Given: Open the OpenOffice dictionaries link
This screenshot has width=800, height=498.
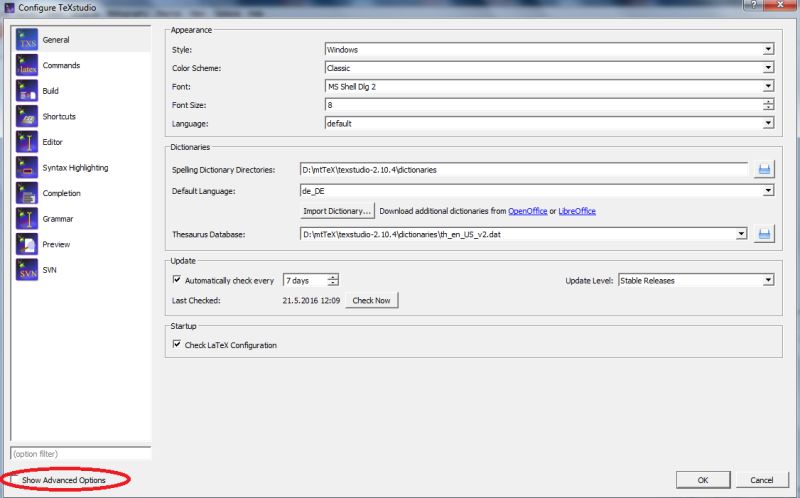Looking at the screenshot, I should [x=528, y=211].
